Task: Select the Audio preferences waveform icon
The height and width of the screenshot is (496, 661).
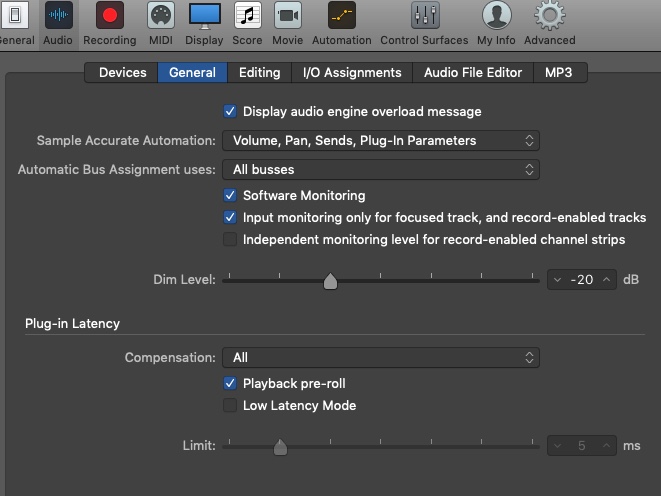Action: 58,15
